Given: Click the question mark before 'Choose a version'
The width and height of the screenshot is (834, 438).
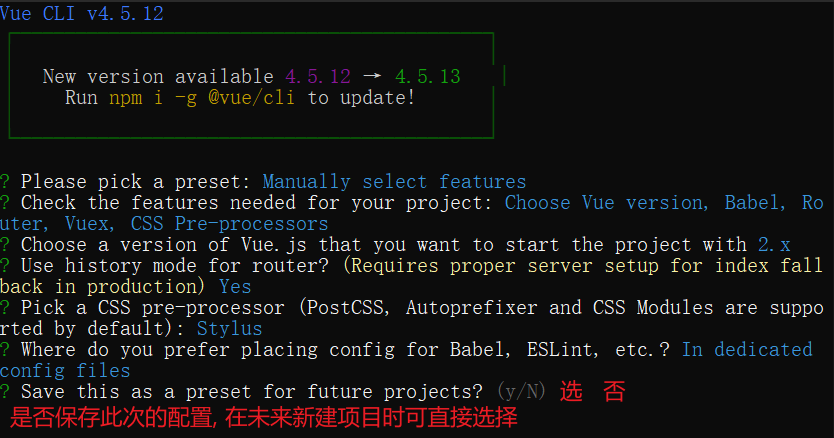Looking at the screenshot, I should tap(5, 245).
